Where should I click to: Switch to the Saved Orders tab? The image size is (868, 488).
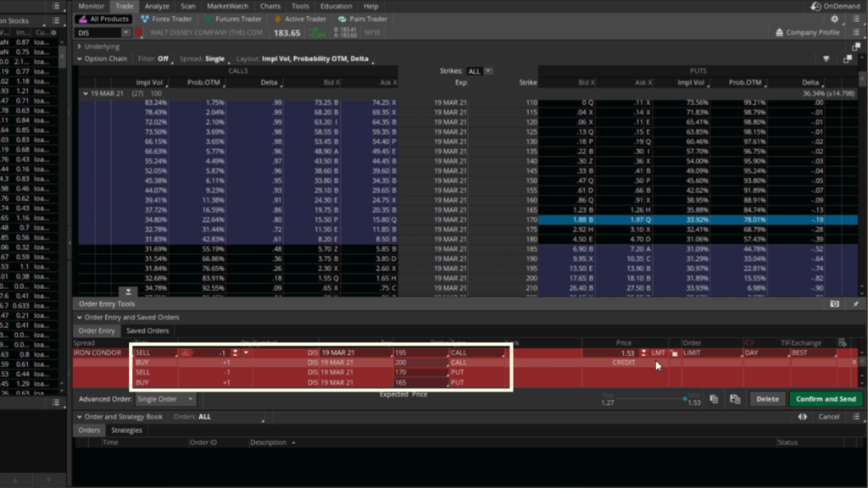pyautogui.click(x=147, y=331)
